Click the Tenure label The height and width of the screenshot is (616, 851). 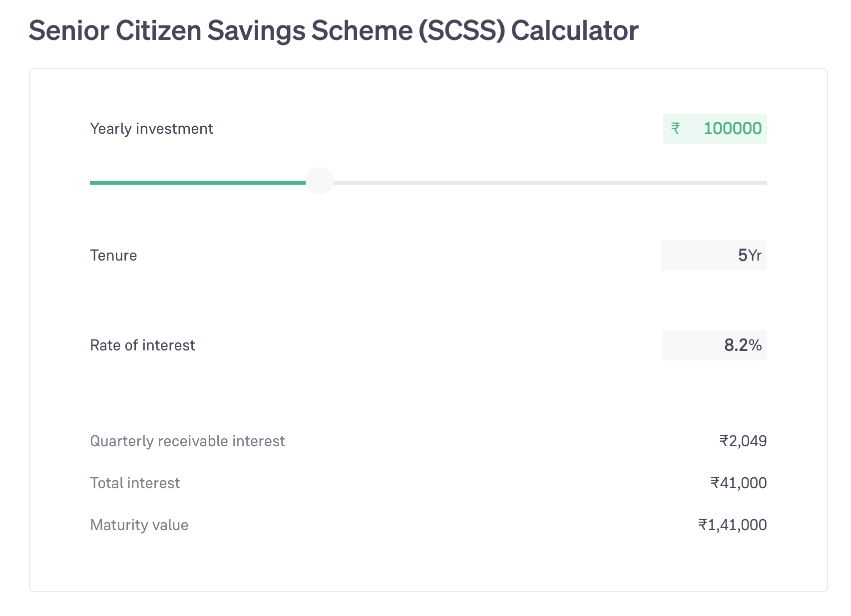pyautogui.click(x=113, y=256)
